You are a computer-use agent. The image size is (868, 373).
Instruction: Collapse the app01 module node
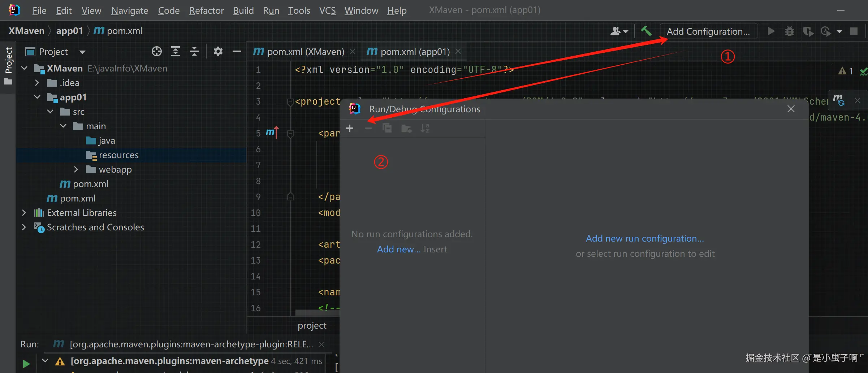point(37,97)
